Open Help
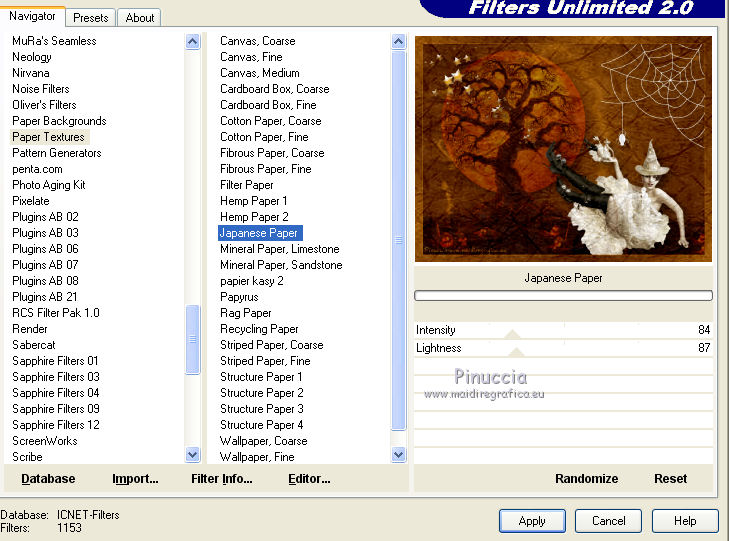729x541 pixels. (x=685, y=521)
